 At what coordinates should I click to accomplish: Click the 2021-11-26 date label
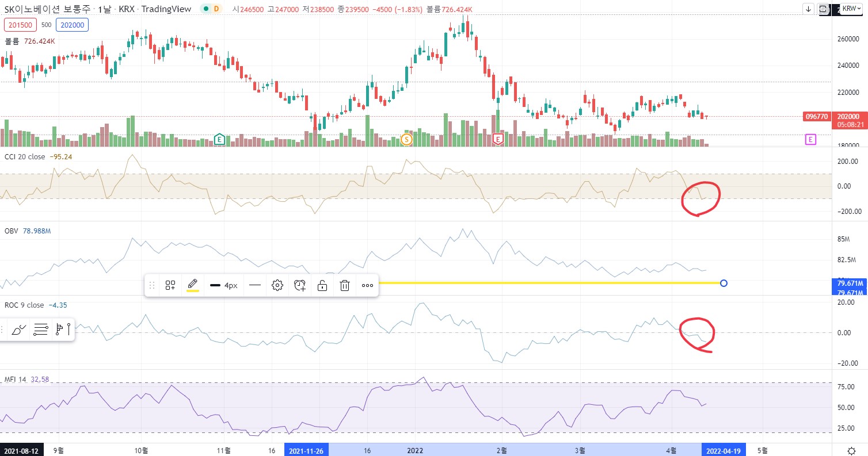click(306, 450)
